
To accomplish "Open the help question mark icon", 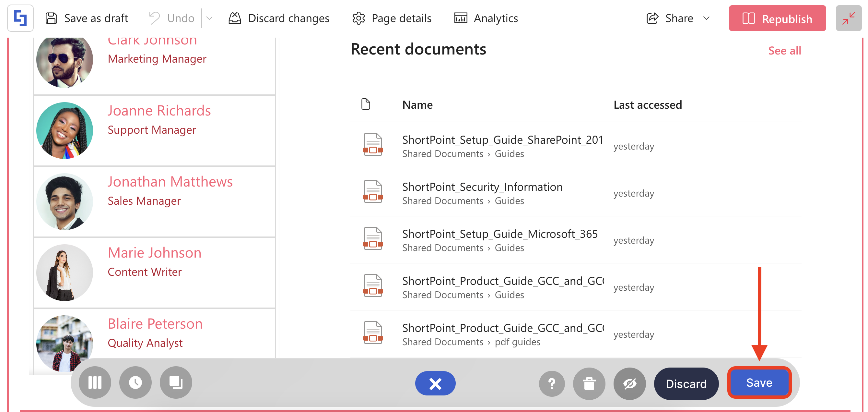I will pos(552,384).
